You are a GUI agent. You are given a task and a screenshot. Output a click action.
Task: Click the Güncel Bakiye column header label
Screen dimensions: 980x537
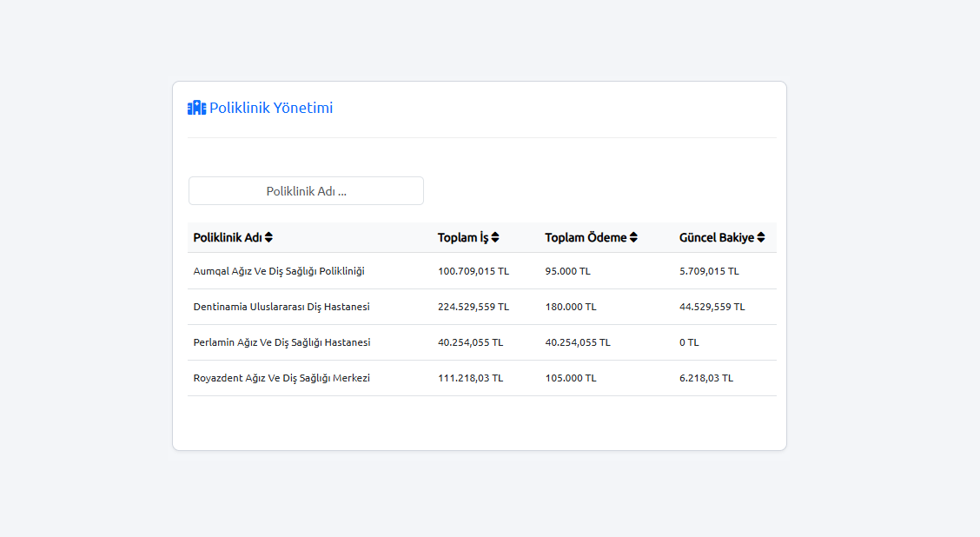(717, 237)
